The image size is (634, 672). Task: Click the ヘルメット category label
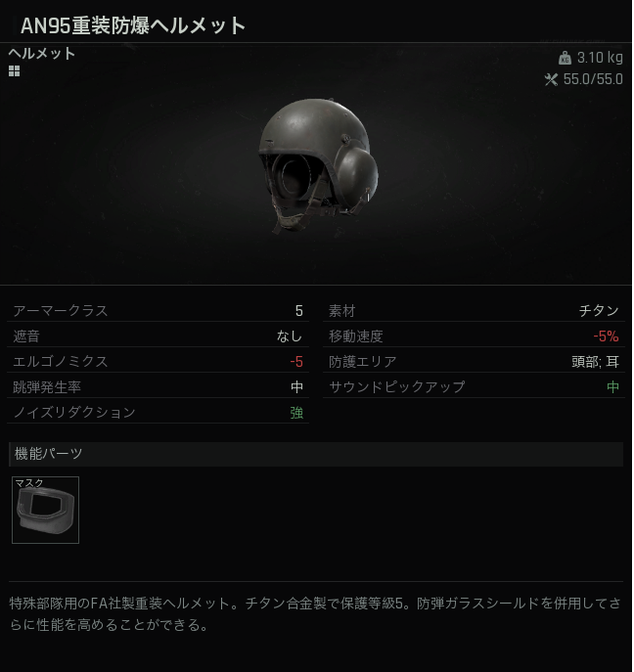click(x=42, y=54)
